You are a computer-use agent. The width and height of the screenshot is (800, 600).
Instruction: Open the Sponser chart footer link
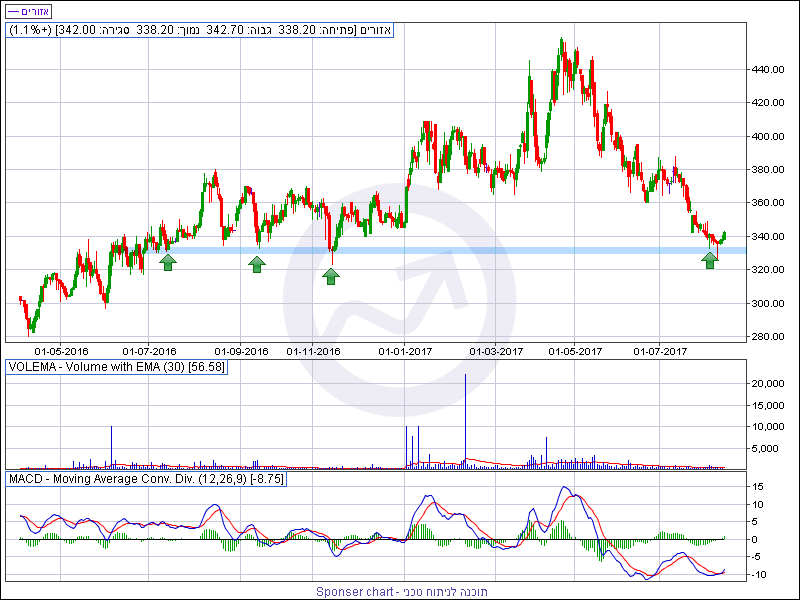pyautogui.click(x=401, y=591)
